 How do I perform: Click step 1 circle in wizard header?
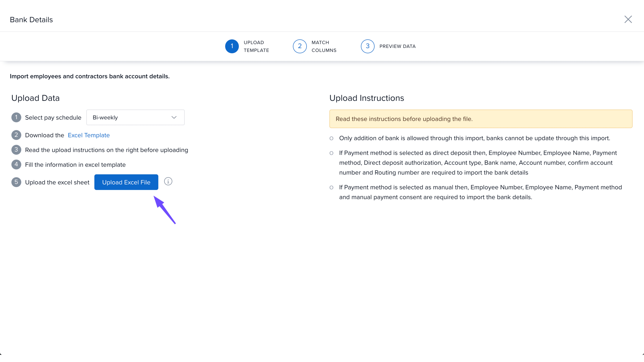(232, 46)
